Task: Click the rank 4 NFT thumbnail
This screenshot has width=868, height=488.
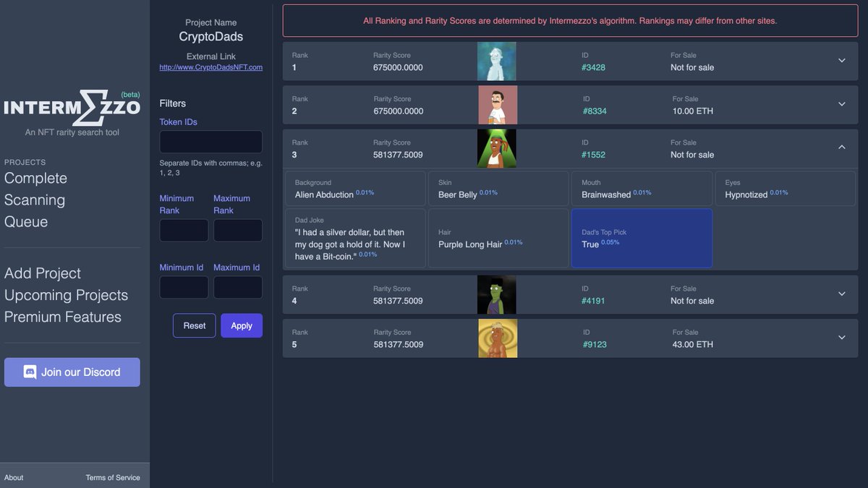Action: [497, 294]
